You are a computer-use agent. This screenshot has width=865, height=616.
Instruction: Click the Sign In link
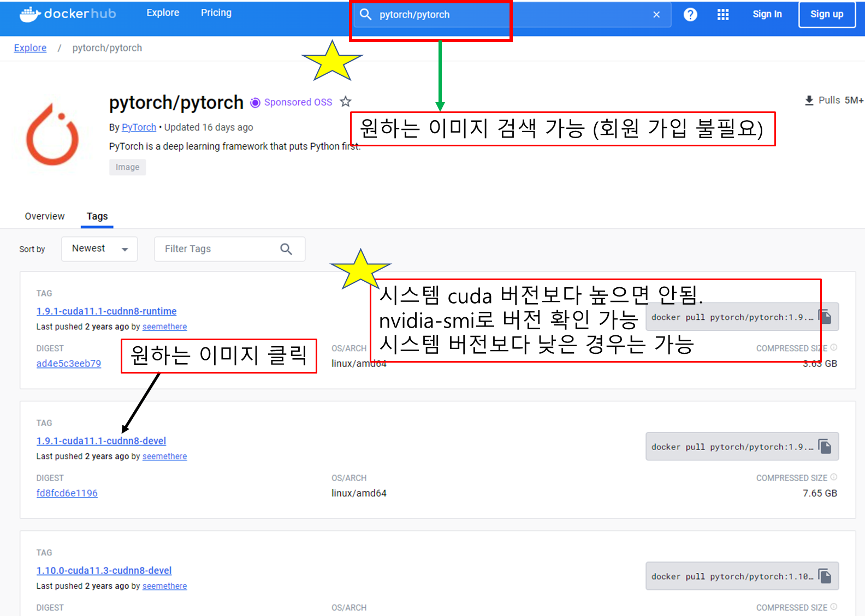[767, 14]
